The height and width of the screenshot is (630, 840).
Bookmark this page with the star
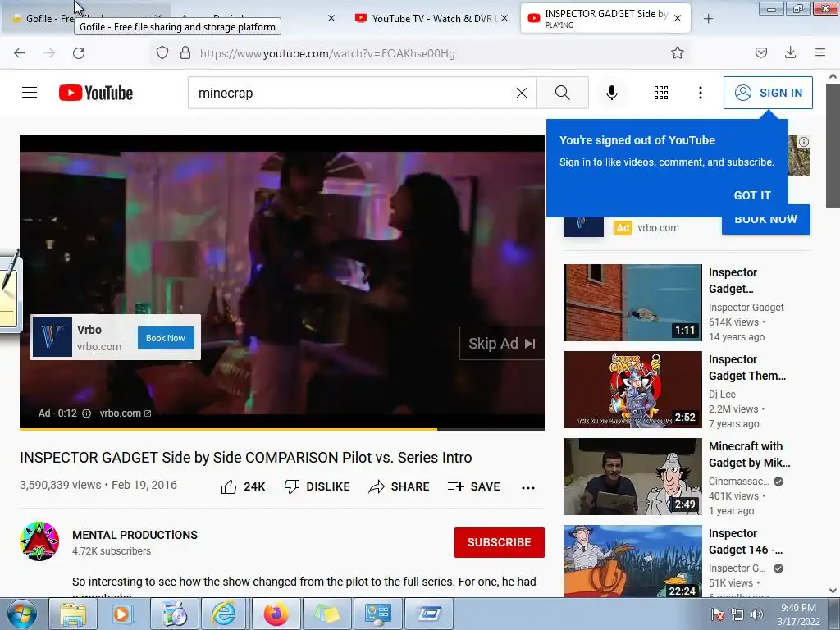tap(678, 52)
